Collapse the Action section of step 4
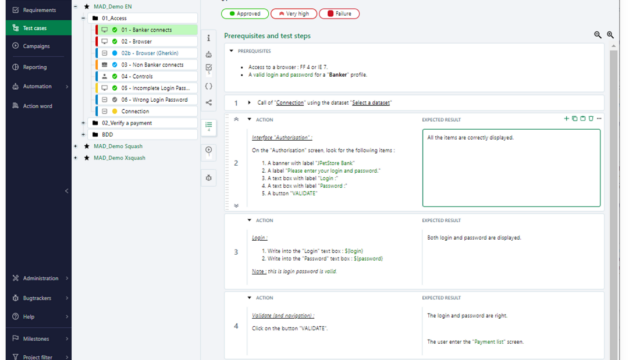This screenshot has height=360, width=640. pos(249,298)
